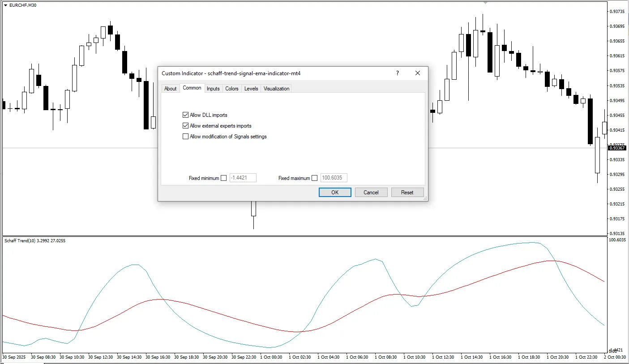
Task: Enable Allow modification of Signals settings
Action: coord(185,136)
